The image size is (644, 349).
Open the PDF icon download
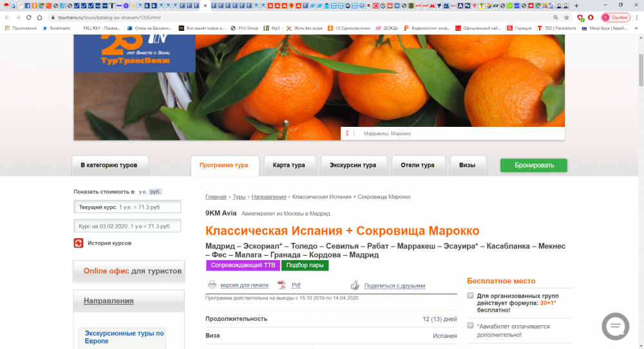[x=281, y=285]
